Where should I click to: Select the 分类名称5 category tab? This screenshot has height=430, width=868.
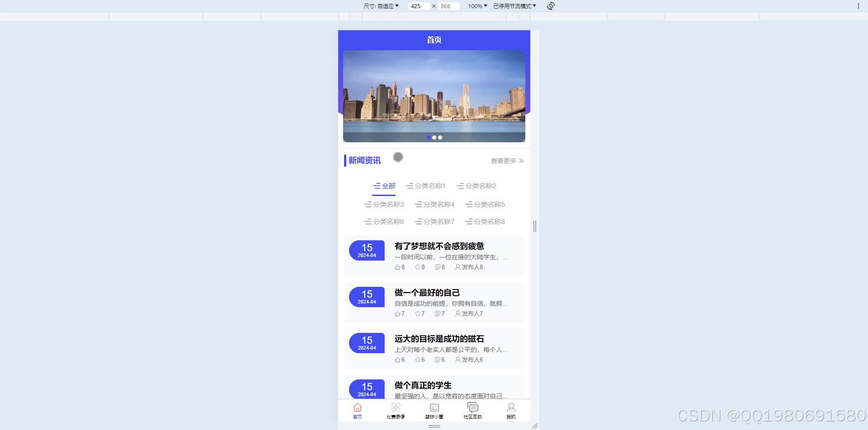(x=485, y=205)
